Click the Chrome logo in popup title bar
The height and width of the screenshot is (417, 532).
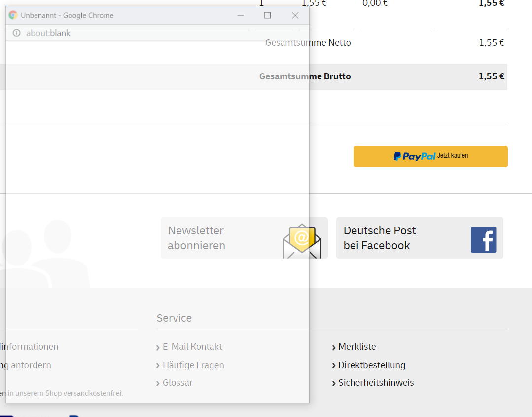point(13,15)
